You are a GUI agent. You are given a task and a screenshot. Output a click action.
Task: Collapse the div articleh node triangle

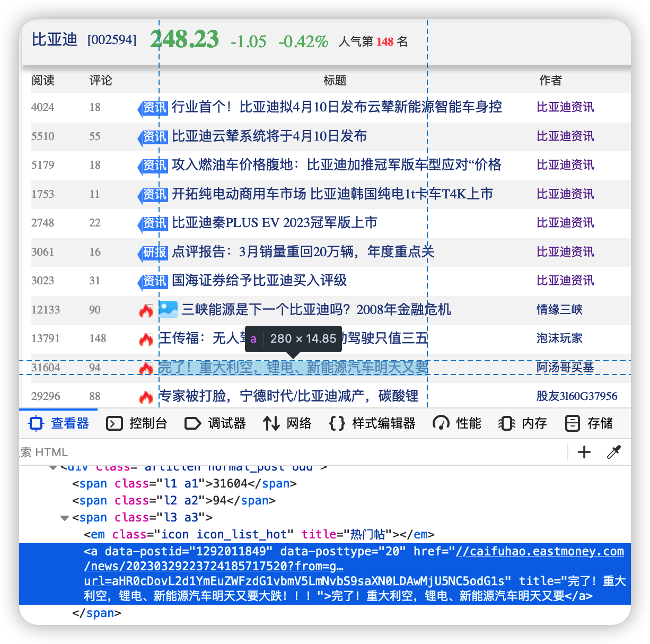pos(53,467)
